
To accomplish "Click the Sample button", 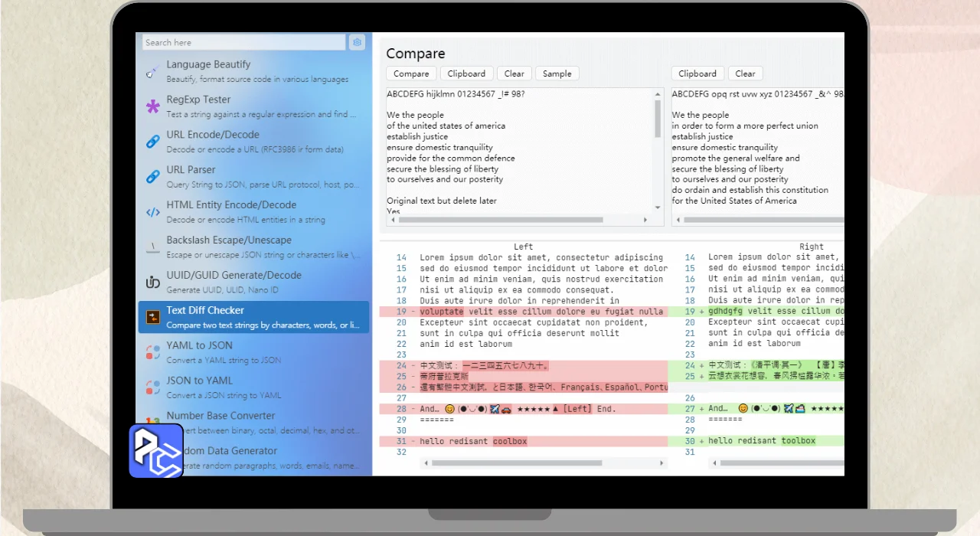I will click(x=557, y=74).
